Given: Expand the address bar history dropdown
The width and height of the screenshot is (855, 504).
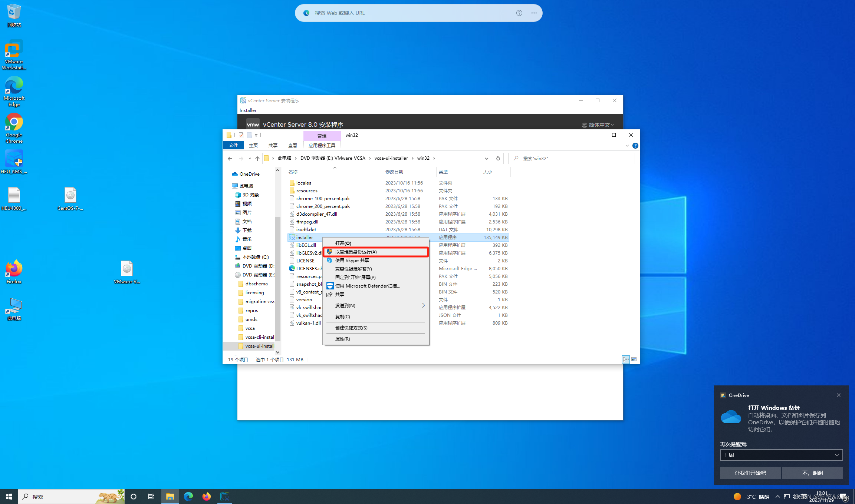Looking at the screenshot, I should click(x=487, y=158).
